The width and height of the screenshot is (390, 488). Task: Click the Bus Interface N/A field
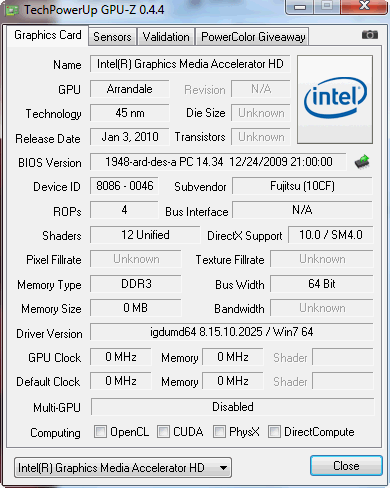click(x=302, y=210)
